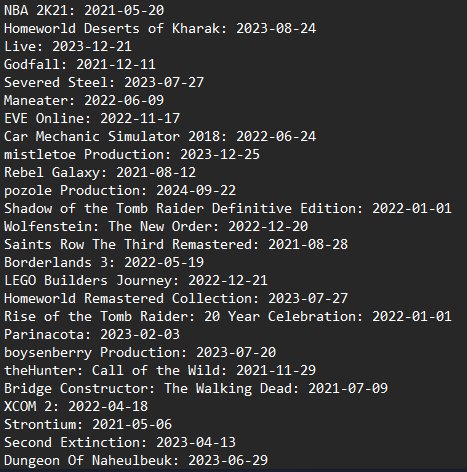Click the XCOM 2 entry
The image size is (467, 472).
(76, 406)
